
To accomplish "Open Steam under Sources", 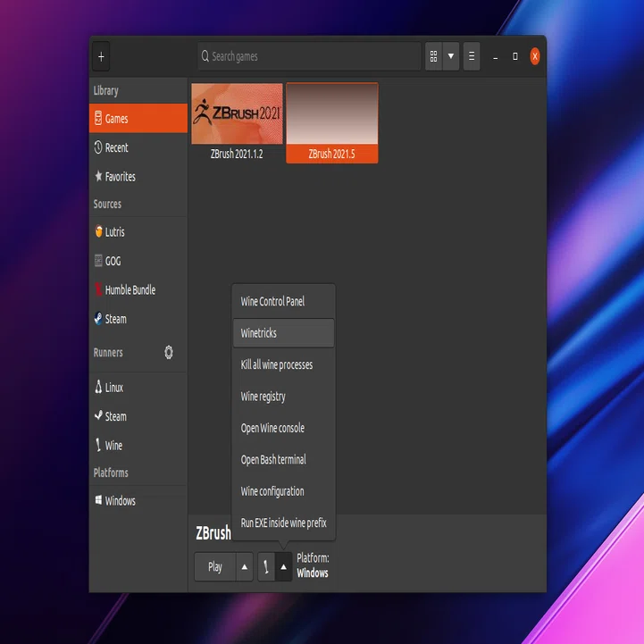I will point(138,319).
